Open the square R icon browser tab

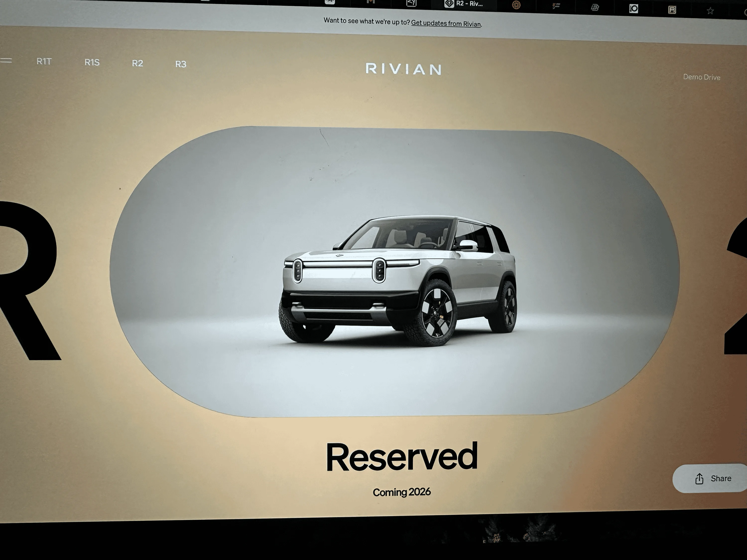(672, 10)
